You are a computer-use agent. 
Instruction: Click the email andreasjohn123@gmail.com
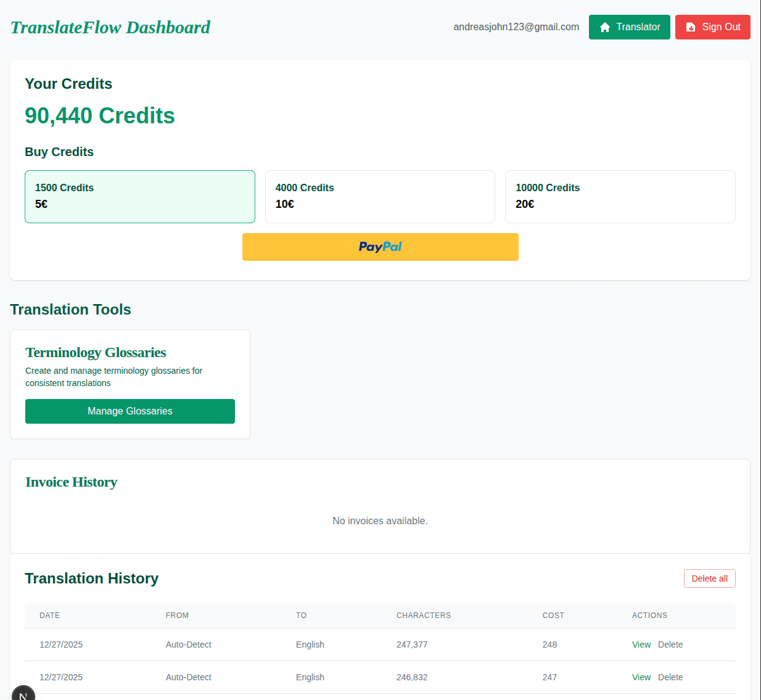click(516, 27)
